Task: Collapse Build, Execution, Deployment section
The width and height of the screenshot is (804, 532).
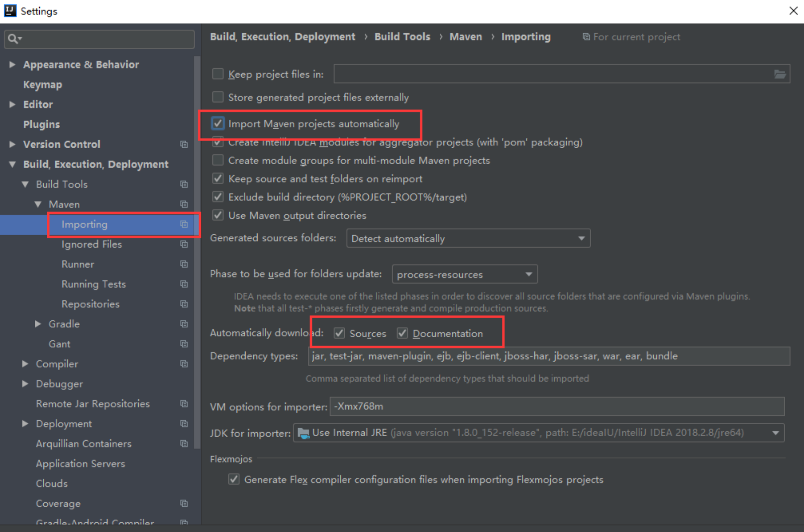Action: coord(12,164)
